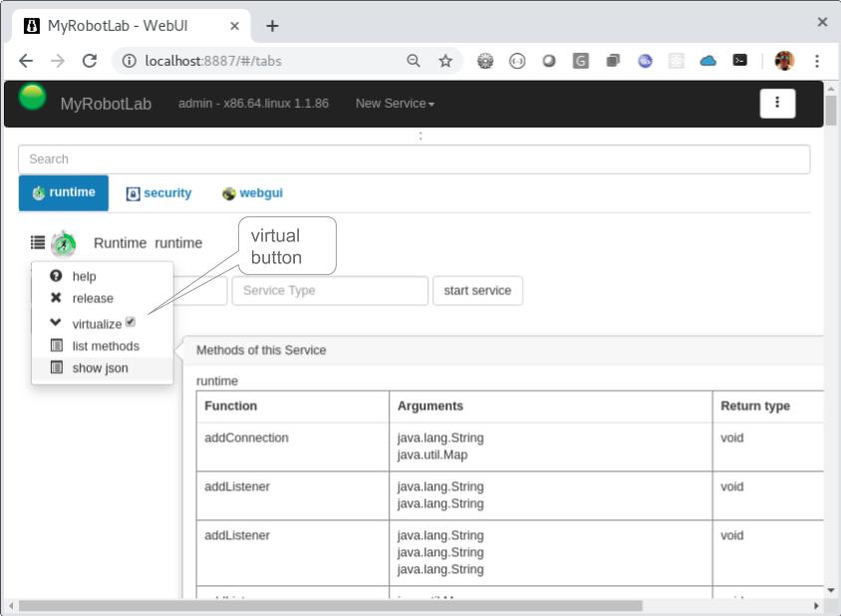Click the site information icon in the address bar

(x=129, y=61)
